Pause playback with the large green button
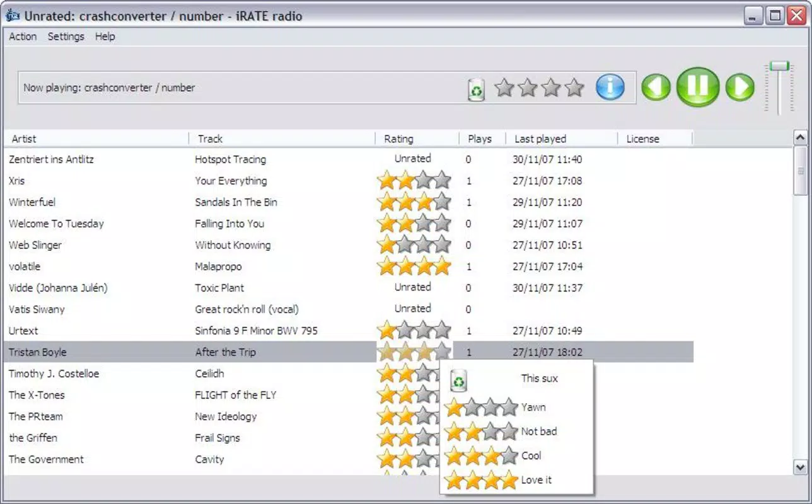This screenshot has height=504, width=812. [698, 87]
